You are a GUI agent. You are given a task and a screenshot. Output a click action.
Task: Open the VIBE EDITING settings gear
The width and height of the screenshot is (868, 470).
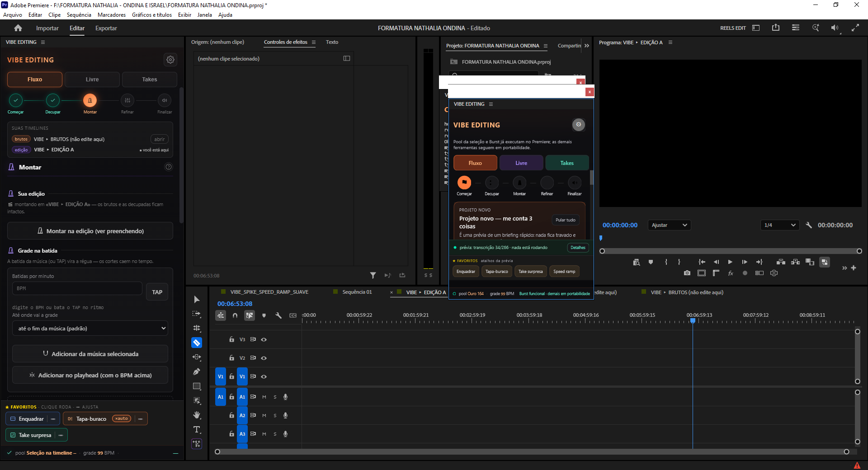(170, 60)
